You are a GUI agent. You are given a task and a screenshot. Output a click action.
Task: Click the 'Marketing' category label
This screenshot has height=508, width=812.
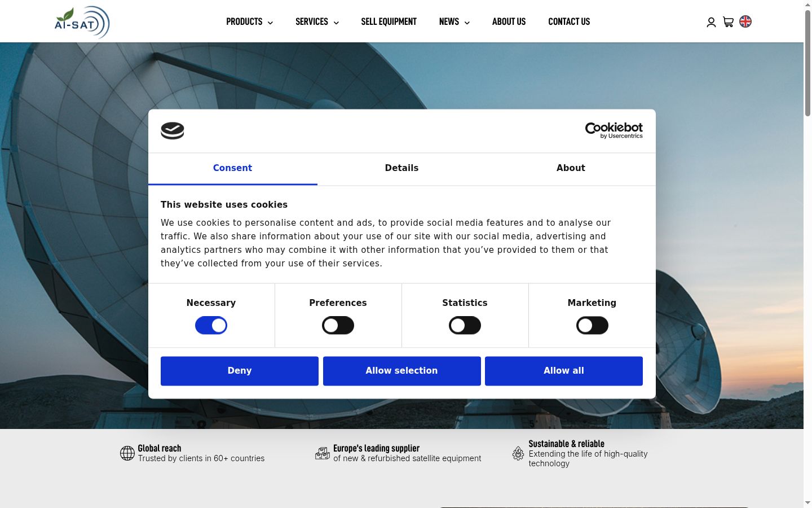(x=592, y=303)
